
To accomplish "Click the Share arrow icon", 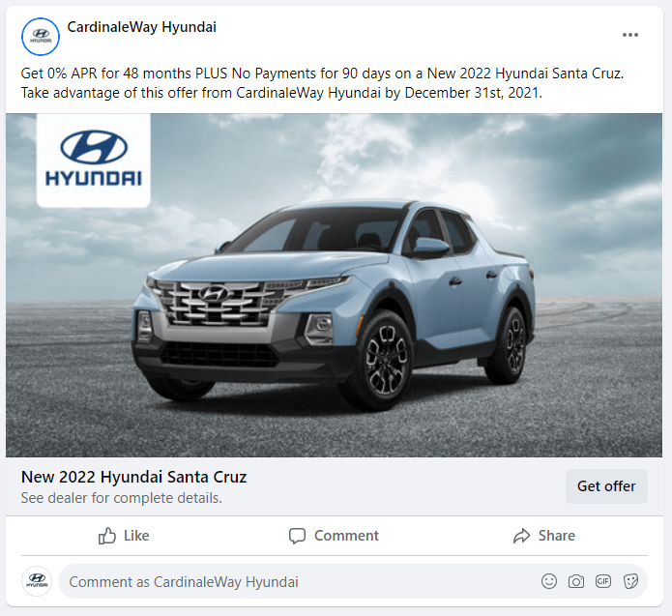I will coord(521,536).
